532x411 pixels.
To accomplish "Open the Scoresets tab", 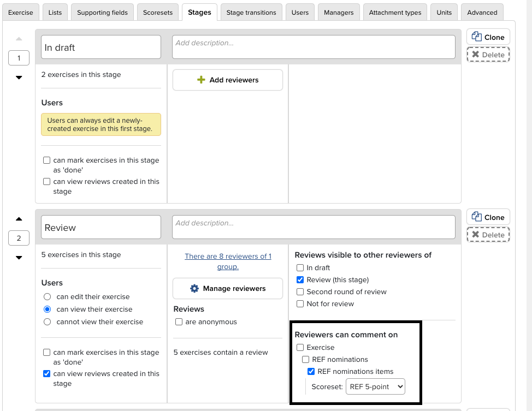I will [x=158, y=12].
